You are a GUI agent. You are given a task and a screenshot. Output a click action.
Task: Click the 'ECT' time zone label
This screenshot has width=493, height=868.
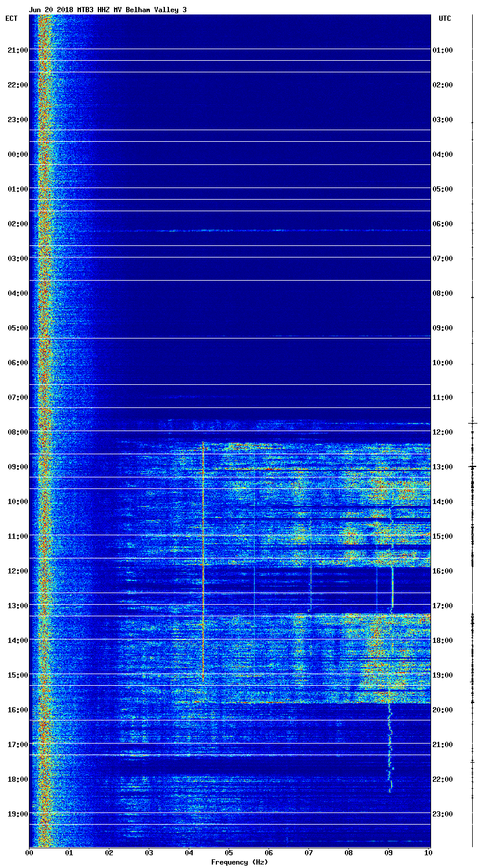[12, 19]
